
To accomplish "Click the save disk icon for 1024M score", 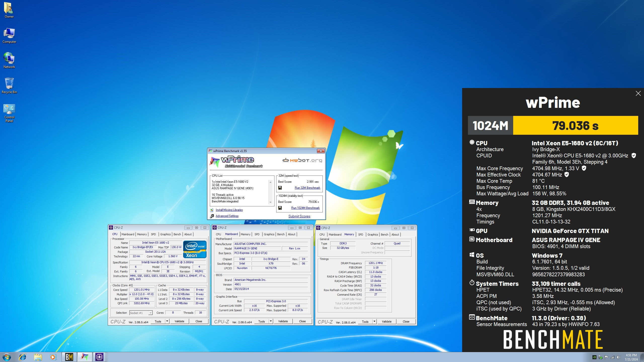I will (x=280, y=208).
